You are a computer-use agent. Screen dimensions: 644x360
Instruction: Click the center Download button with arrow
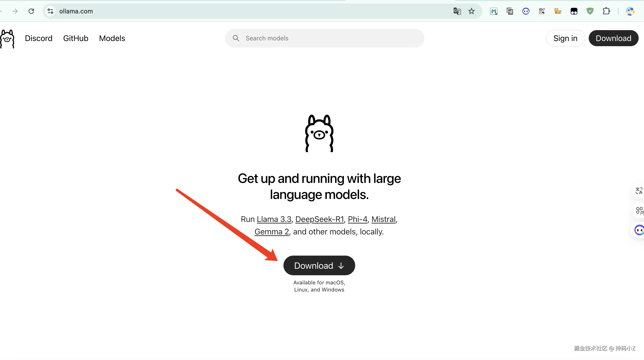tap(319, 265)
